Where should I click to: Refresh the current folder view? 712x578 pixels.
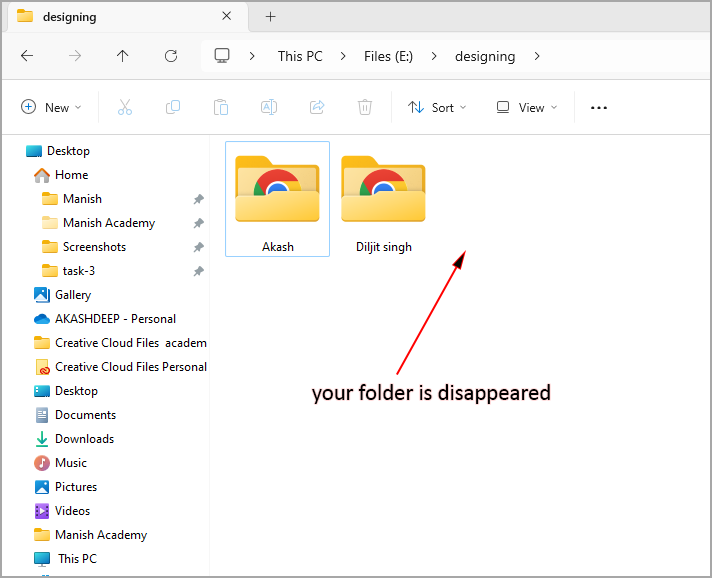pyautogui.click(x=171, y=56)
